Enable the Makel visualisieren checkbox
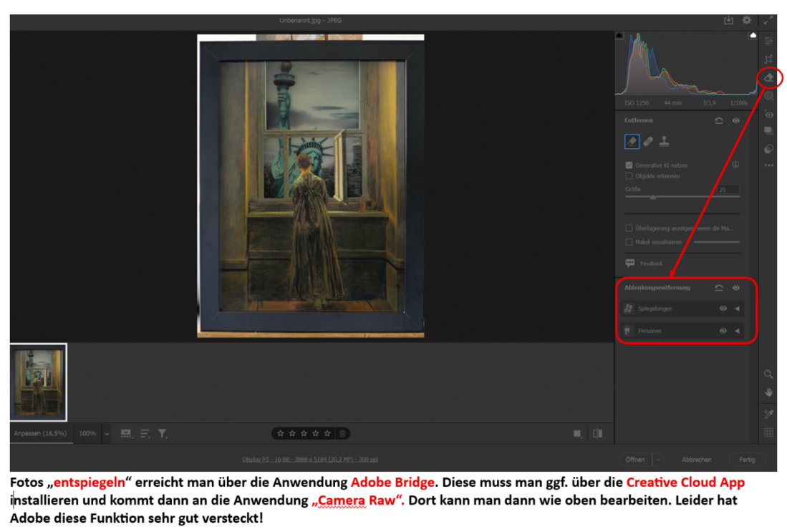 [629, 242]
